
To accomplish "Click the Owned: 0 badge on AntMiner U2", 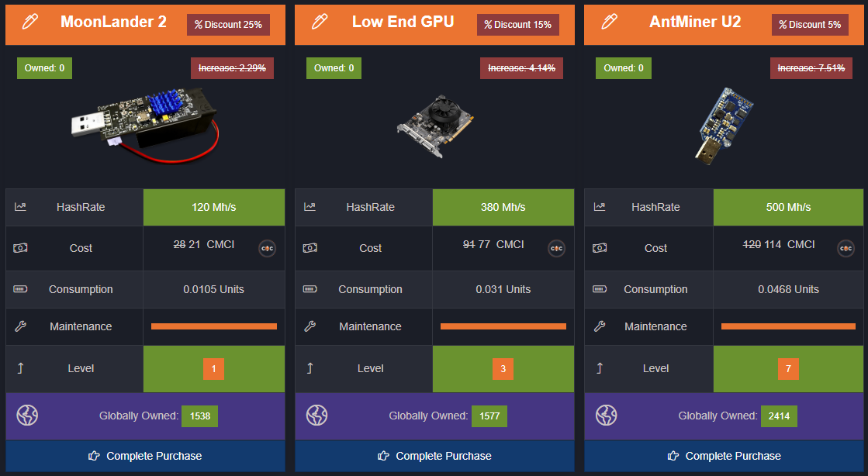I will pyautogui.click(x=624, y=68).
